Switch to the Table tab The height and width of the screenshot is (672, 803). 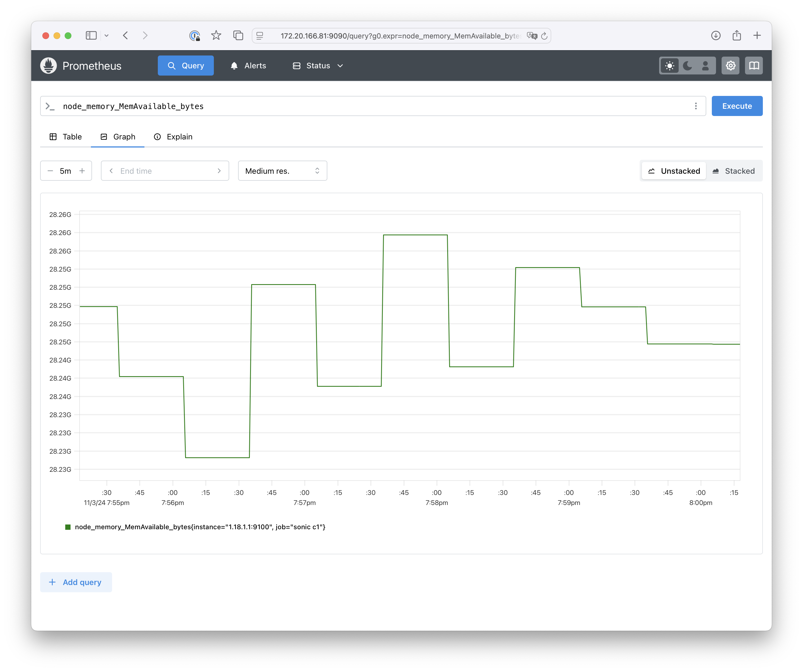pos(66,137)
